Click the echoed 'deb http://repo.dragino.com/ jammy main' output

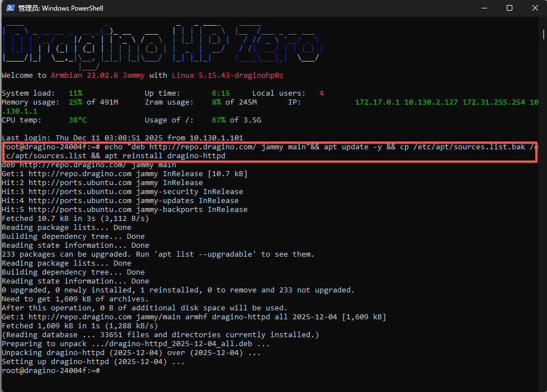click(x=89, y=164)
